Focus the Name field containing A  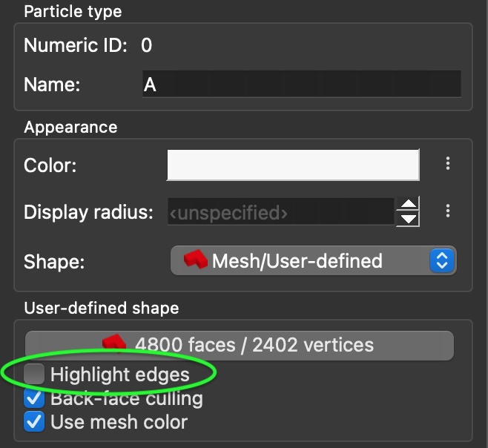pos(302,84)
